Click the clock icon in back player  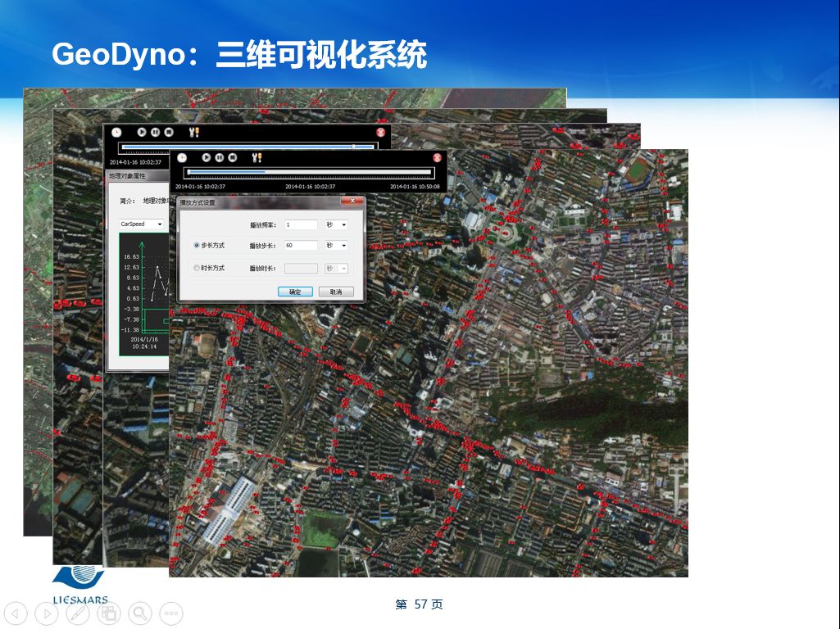[x=116, y=132]
